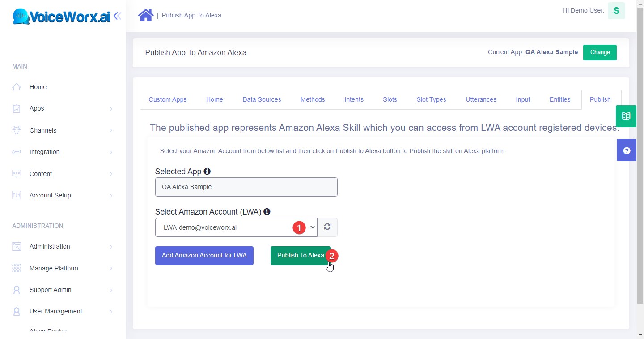Viewport: 644px width, 339px height.
Task: Expand the Content sidebar menu
Action: [111, 174]
